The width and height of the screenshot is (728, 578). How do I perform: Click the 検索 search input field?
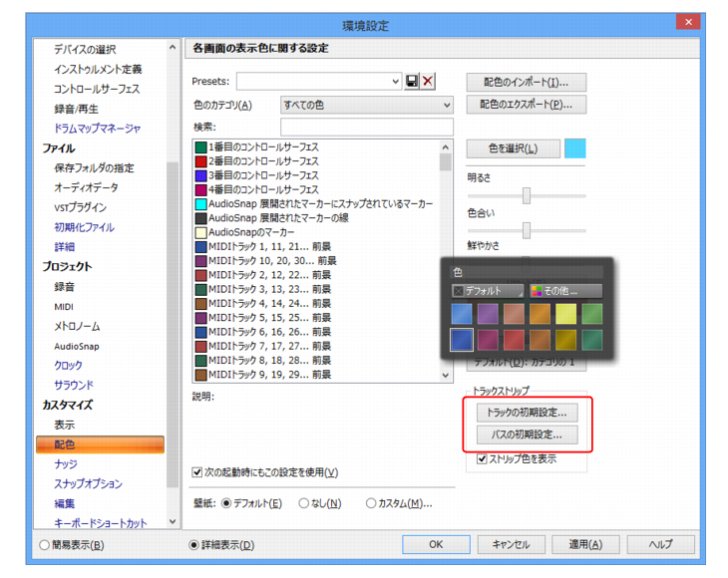click(367, 128)
